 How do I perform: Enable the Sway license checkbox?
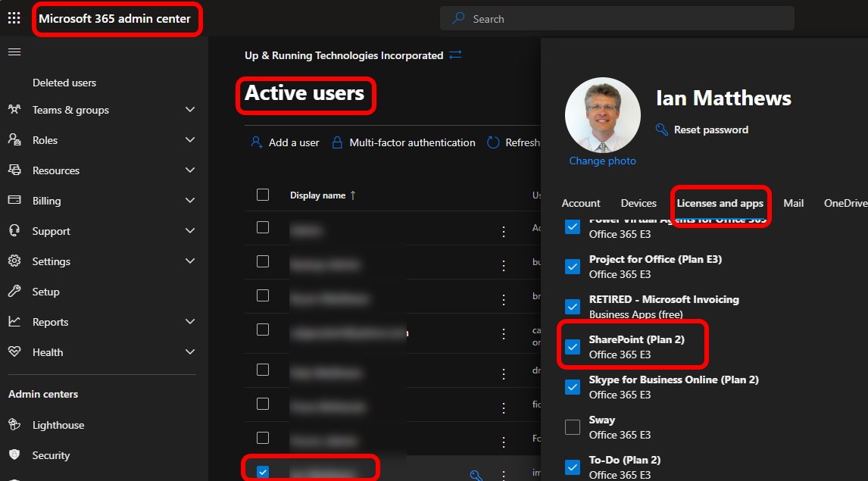(573, 427)
